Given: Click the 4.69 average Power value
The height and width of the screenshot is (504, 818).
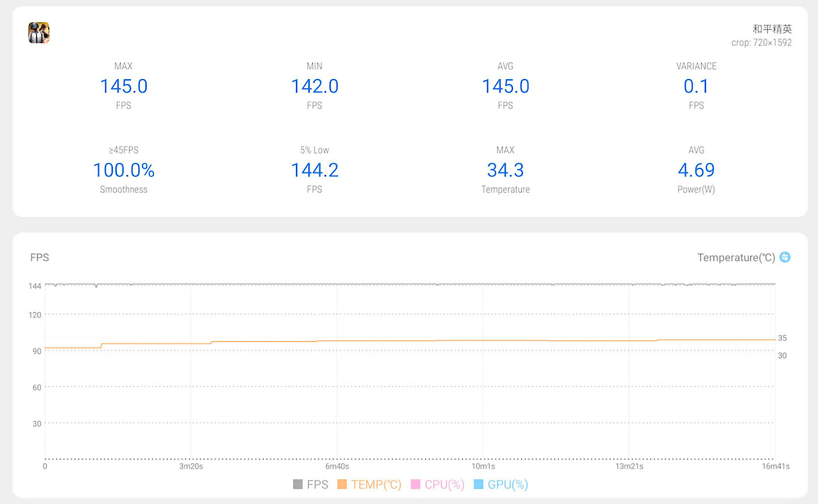Looking at the screenshot, I should pyautogui.click(x=696, y=170).
